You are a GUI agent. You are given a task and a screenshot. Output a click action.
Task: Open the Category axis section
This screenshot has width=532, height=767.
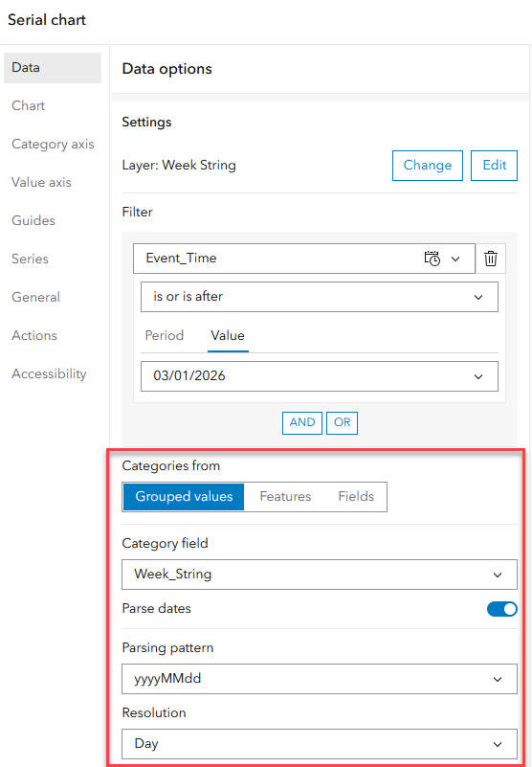pos(53,144)
